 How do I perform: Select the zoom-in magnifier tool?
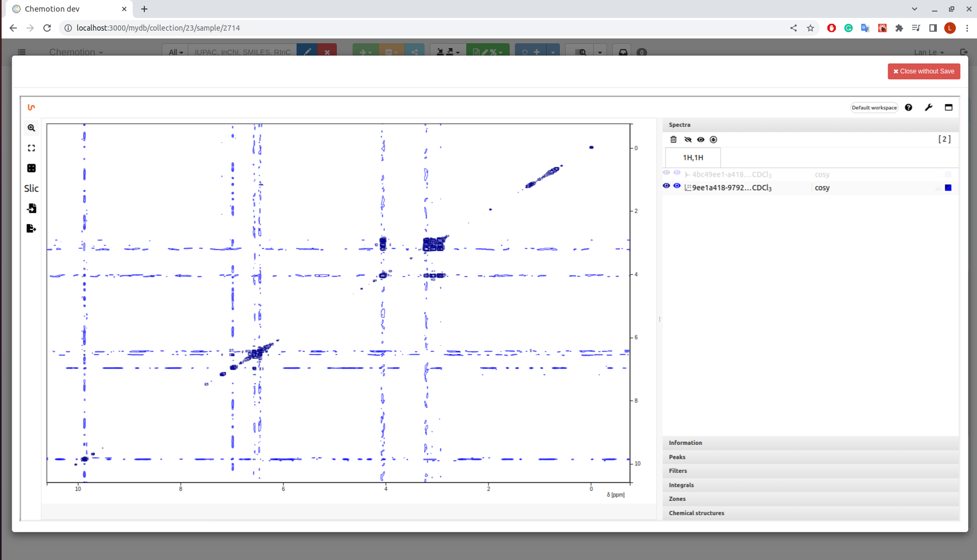pos(31,128)
